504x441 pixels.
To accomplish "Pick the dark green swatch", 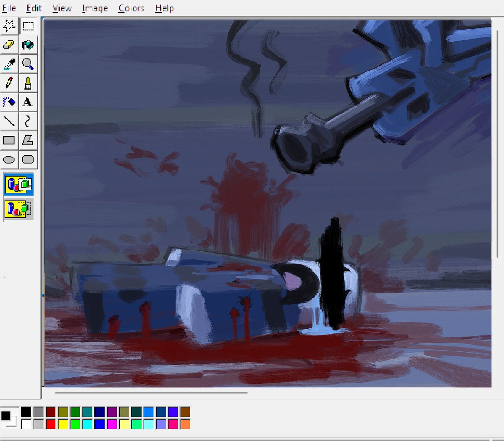I will pos(75,412).
